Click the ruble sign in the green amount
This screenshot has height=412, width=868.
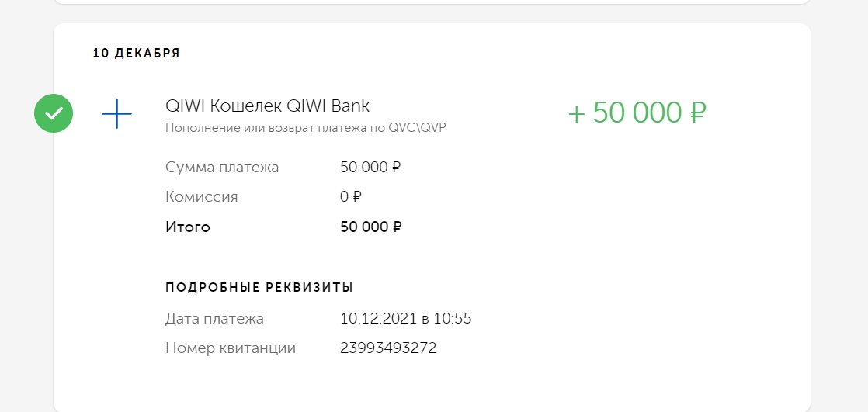(696, 113)
